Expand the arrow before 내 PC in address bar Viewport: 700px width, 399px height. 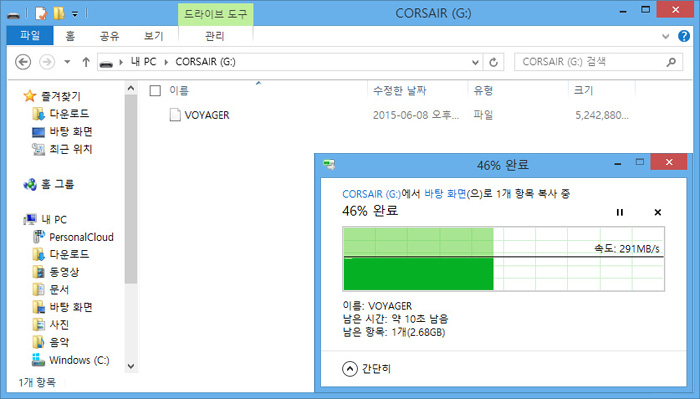(121, 62)
